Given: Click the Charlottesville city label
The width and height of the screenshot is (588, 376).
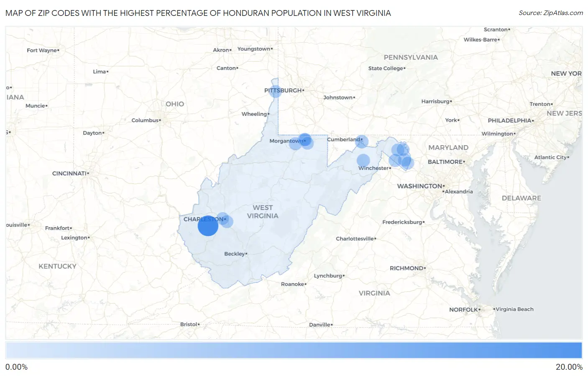Looking at the screenshot, I should click(x=355, y=239).
